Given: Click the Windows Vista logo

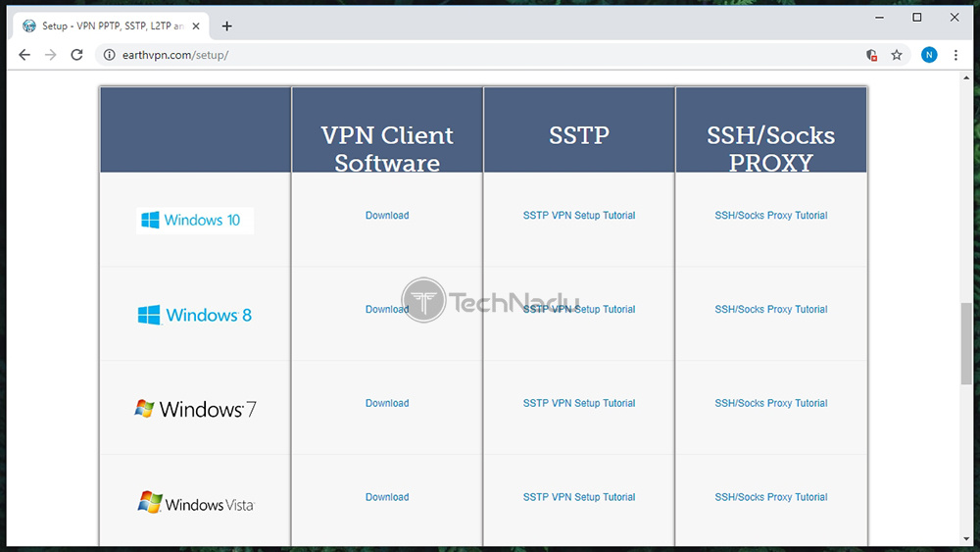Looking at the screenshot, I should [x=196, y=503].
